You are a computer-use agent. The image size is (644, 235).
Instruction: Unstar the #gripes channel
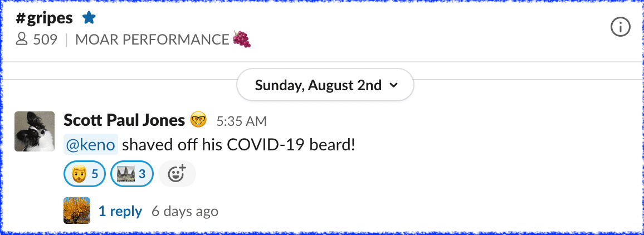pos(89,18)
